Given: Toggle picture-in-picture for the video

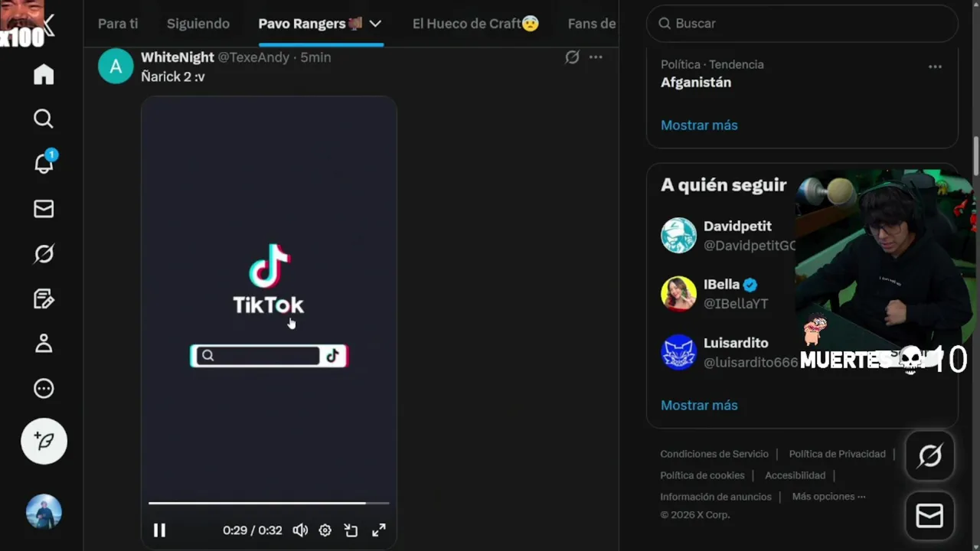Looking at the screenshot, I should (x=351, y=530).
